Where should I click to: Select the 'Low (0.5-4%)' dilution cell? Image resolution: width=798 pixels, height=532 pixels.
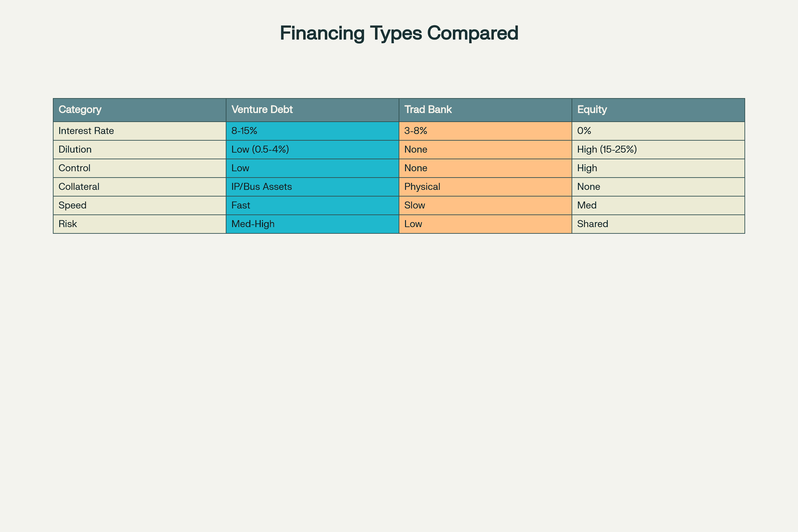(x=260, y=150)
